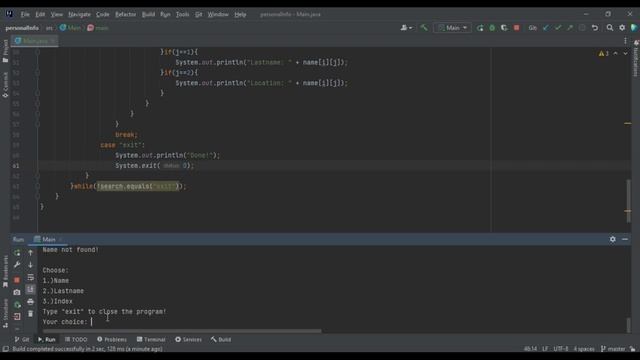Click personalInfo breadcrumb in navigation bar

[22, 28]
